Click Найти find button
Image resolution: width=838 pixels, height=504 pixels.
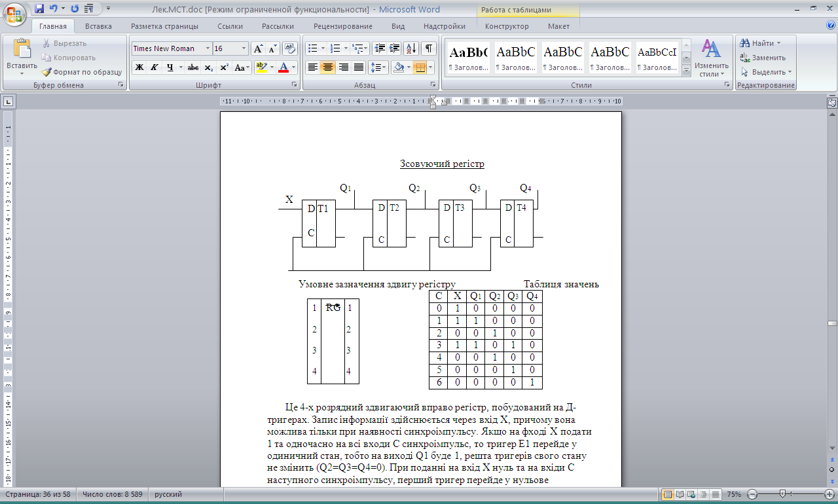coord(760,43)
